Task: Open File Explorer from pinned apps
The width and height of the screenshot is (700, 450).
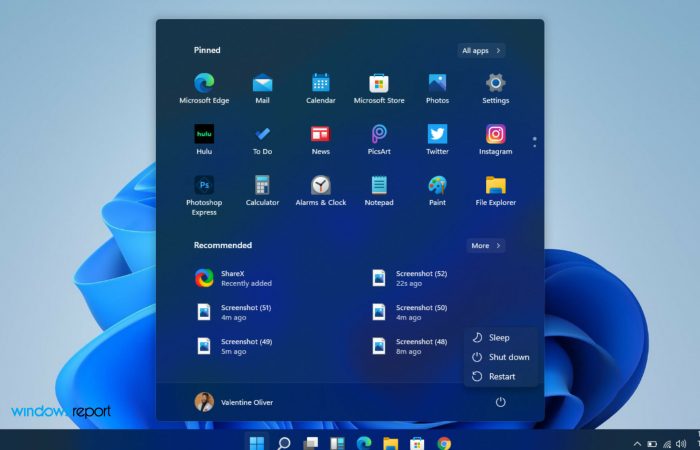Action: (496, 191)
